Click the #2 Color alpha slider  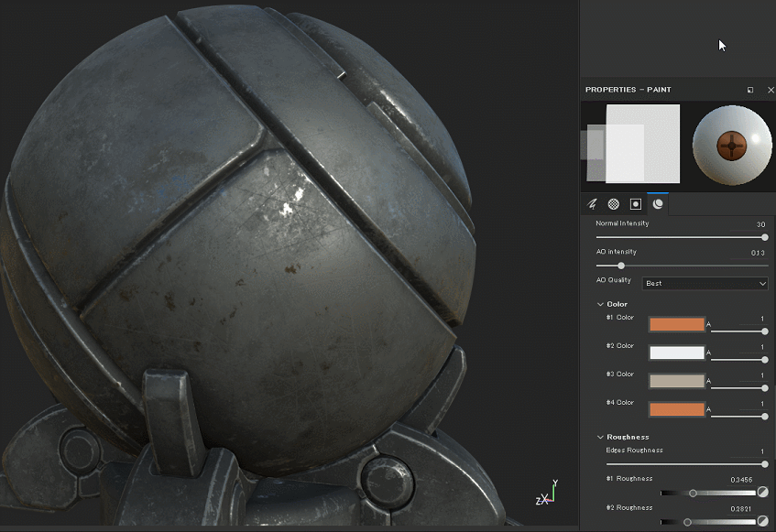[x=739, y=360]
